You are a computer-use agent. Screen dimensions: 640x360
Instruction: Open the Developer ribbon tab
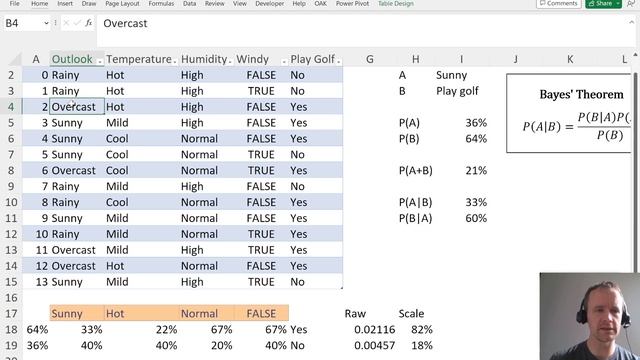tap(269, 3)
